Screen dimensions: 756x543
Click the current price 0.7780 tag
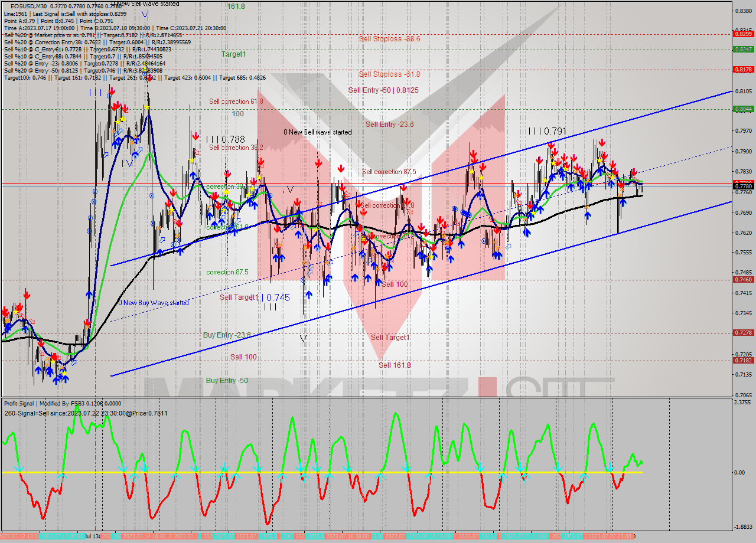pyautogui.click(x=743, y=186)
